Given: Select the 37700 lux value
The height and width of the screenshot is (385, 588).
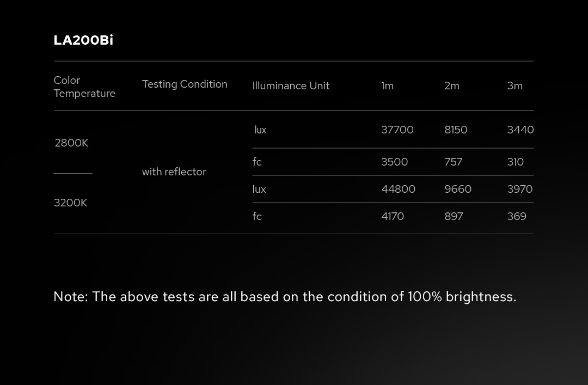Looking at the screenshot, I should tap(397, 130).
